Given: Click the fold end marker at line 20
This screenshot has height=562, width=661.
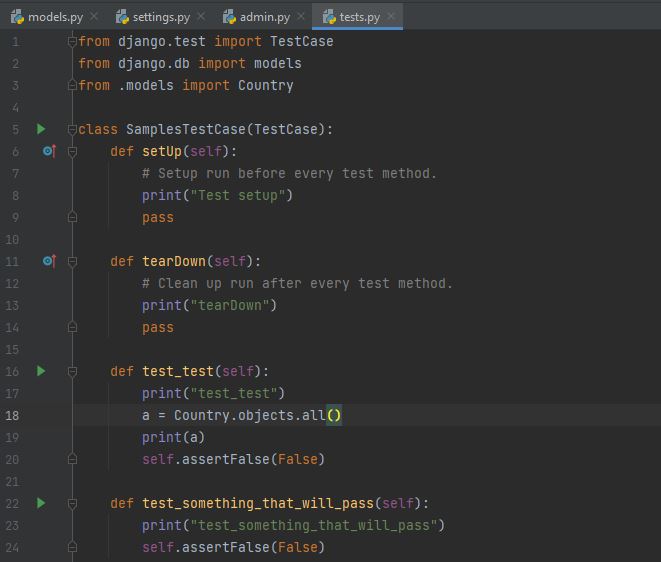Looking at the screenshot, I should click(72, 459).
